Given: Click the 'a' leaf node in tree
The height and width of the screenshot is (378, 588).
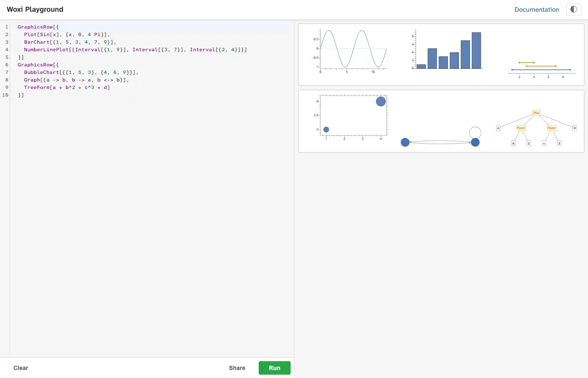Looking at the screenshot, I should coord(498,128).
